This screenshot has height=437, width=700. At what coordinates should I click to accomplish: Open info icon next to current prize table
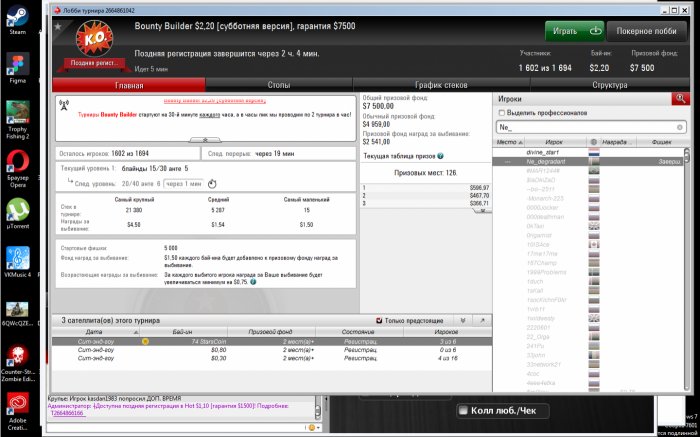click(440, 156)
